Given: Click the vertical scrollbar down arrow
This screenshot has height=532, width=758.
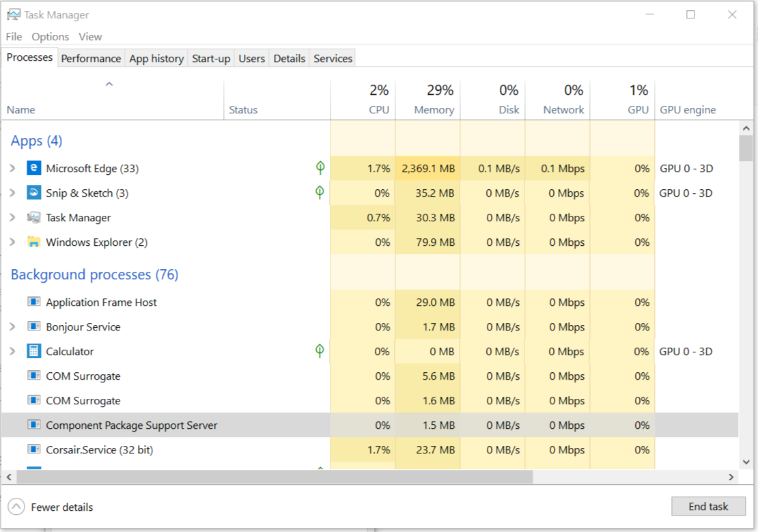Looking at the screenshot, I should tap(746, 462).
